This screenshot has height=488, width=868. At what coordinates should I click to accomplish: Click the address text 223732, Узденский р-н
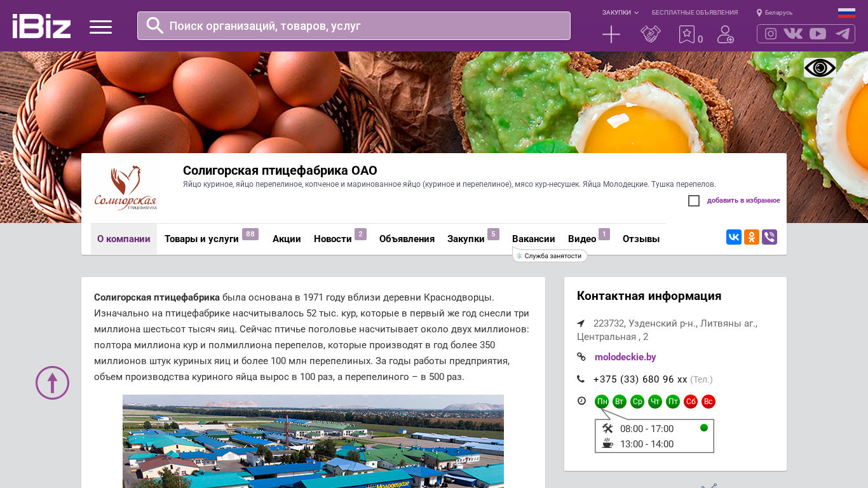[667, 330]
